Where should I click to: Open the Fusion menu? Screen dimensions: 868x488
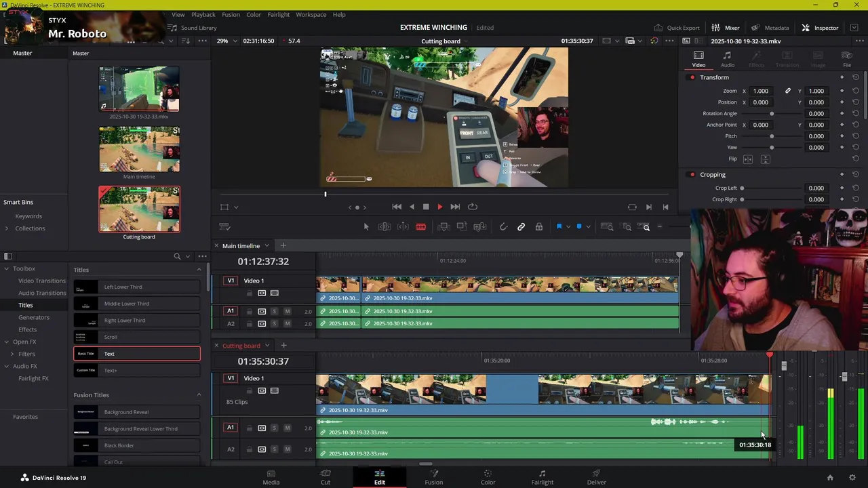(231, 14)
